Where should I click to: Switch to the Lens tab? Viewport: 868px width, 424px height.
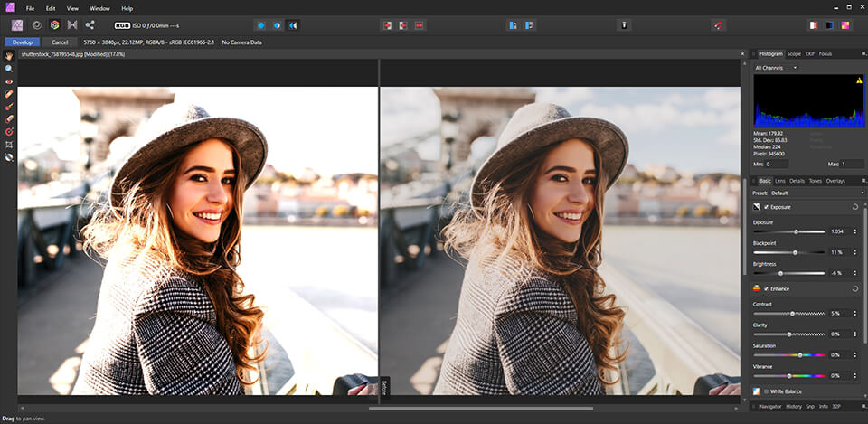click(x=780, y=181)
